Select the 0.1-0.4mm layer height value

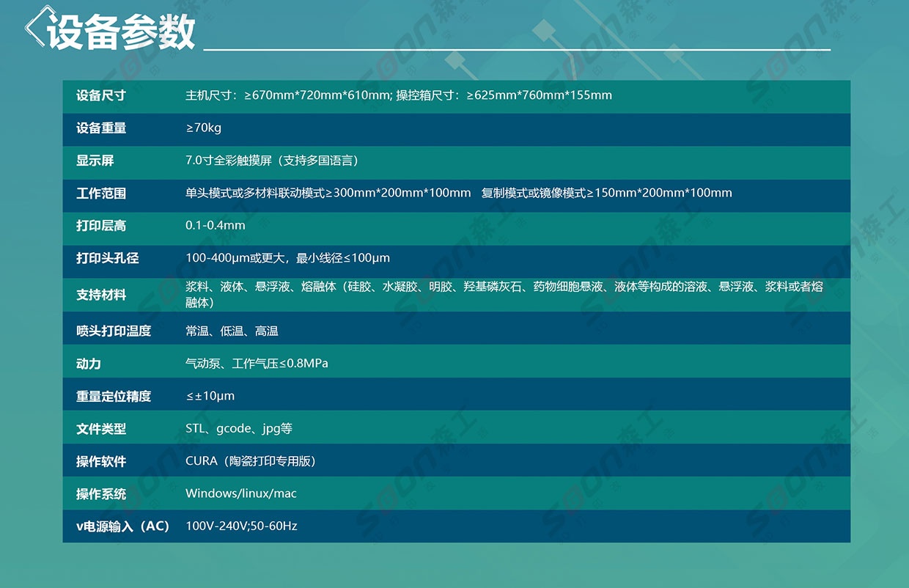[215, 226]
